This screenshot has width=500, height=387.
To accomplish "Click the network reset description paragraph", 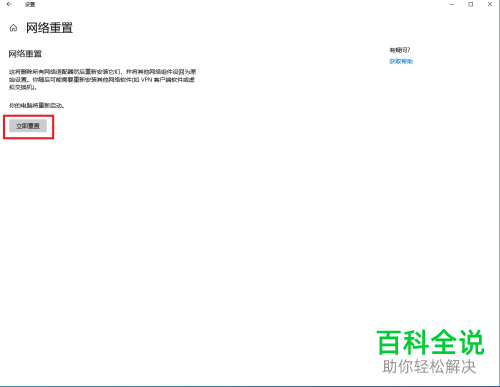I will [x=102, y=80].
